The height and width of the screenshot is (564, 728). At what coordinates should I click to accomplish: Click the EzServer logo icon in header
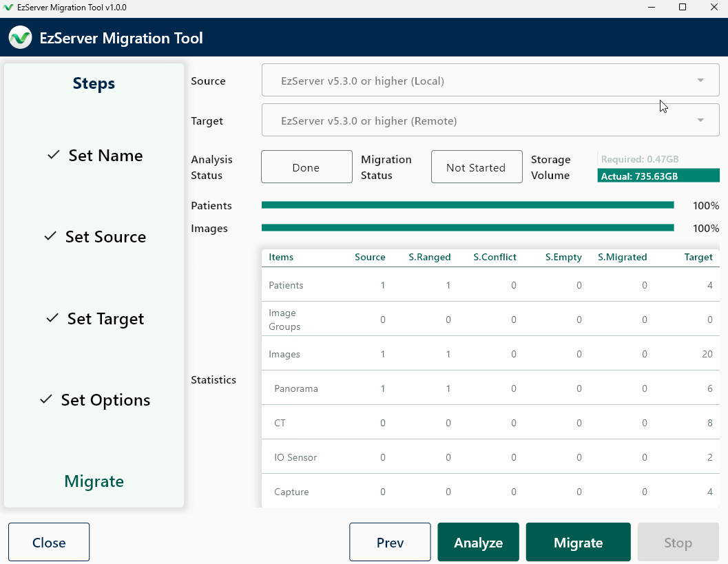click(x=20, y=38)
